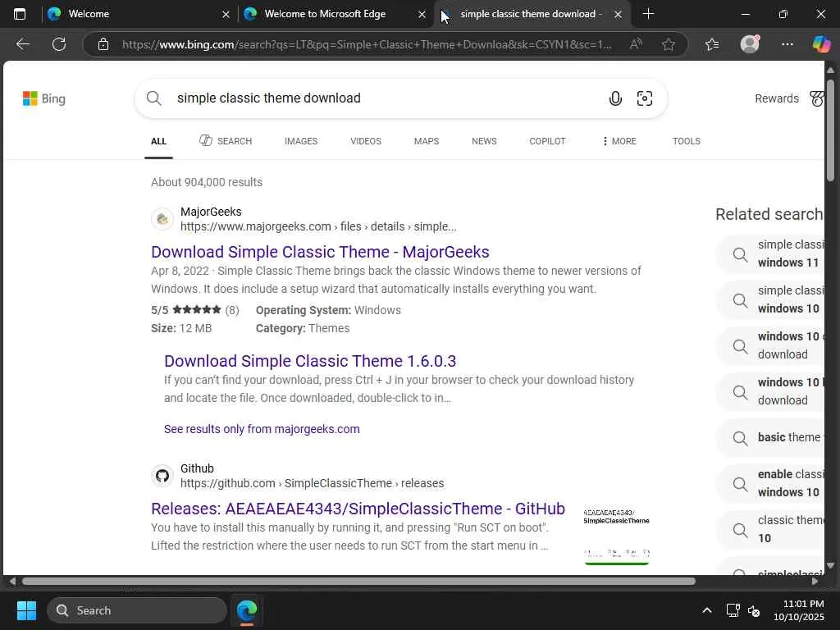Viewport: 840px width, 630px height.
Task: Open the majorgeeks.com URL breadcrumb
Action: [318, 226]
